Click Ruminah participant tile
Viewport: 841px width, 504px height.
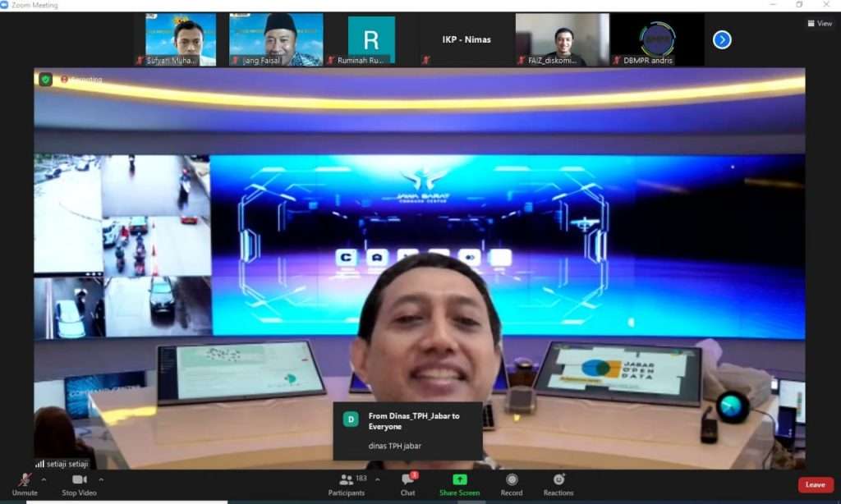pyautogui.click(x=371, y=39)
